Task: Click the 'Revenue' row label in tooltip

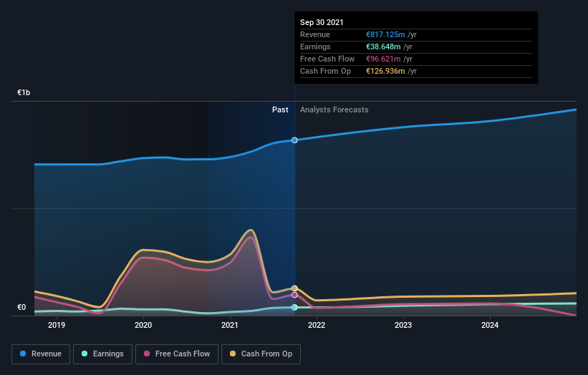Action: point(315,34)
